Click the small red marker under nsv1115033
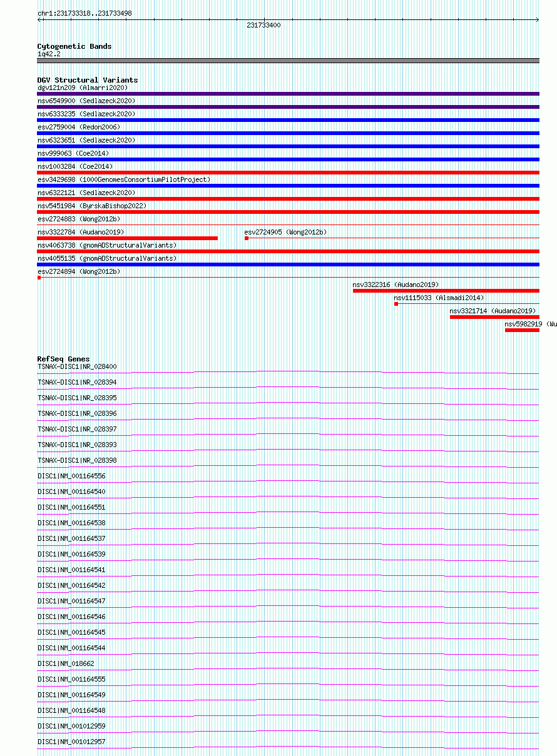The width and height of the screenshot is (557, 756). point(396,304)
